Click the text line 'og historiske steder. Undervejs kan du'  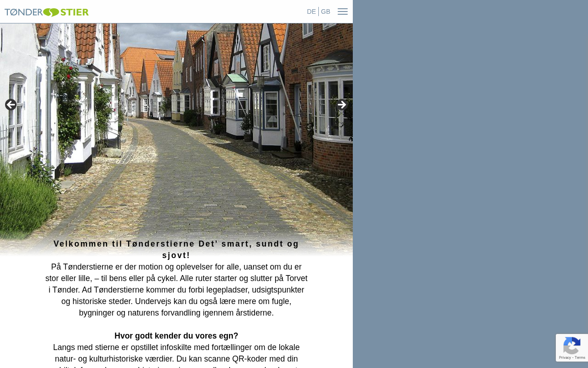[176, 301]
